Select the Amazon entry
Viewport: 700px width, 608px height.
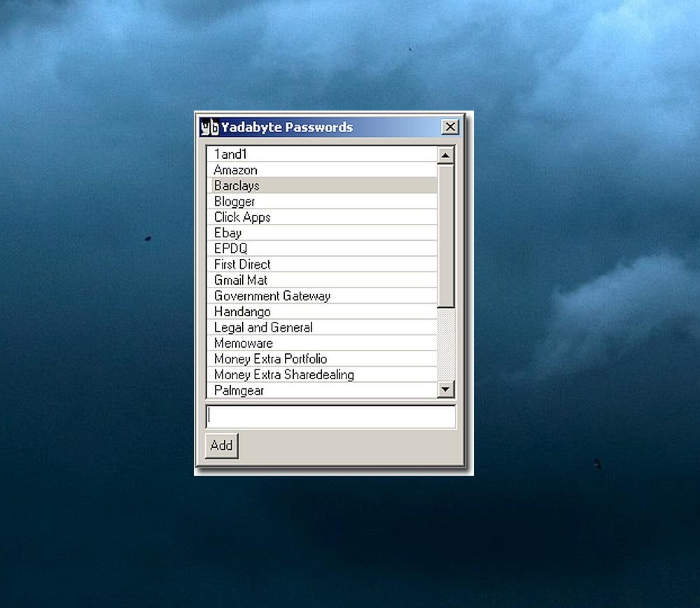click(x=322, y=170)
